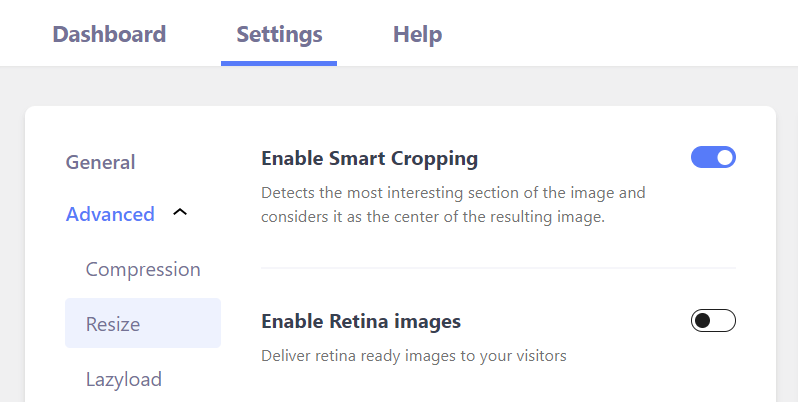Switch to the Settings tab

279,34
